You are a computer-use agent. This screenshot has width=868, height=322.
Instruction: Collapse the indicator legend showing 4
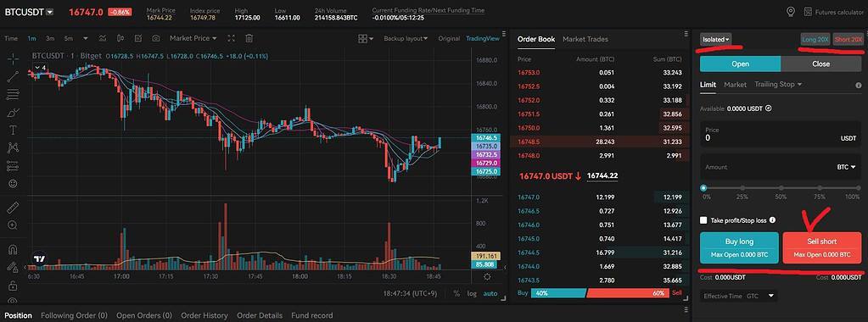tap(40, 68)
